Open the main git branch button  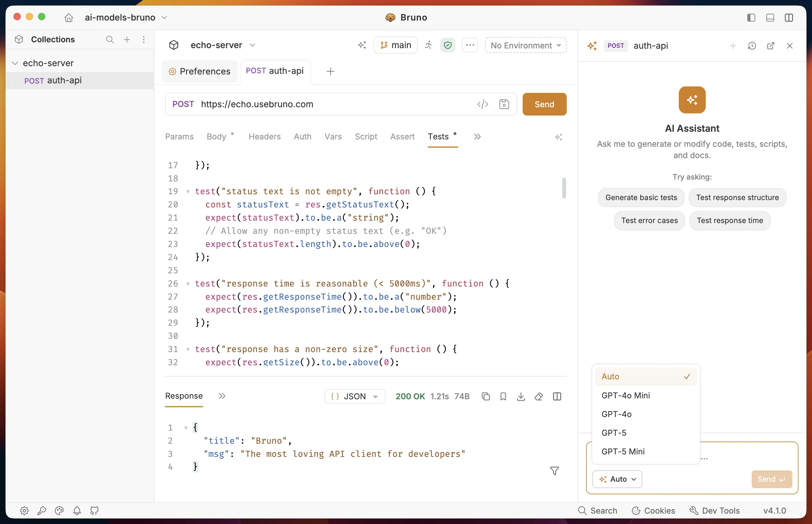396,45
